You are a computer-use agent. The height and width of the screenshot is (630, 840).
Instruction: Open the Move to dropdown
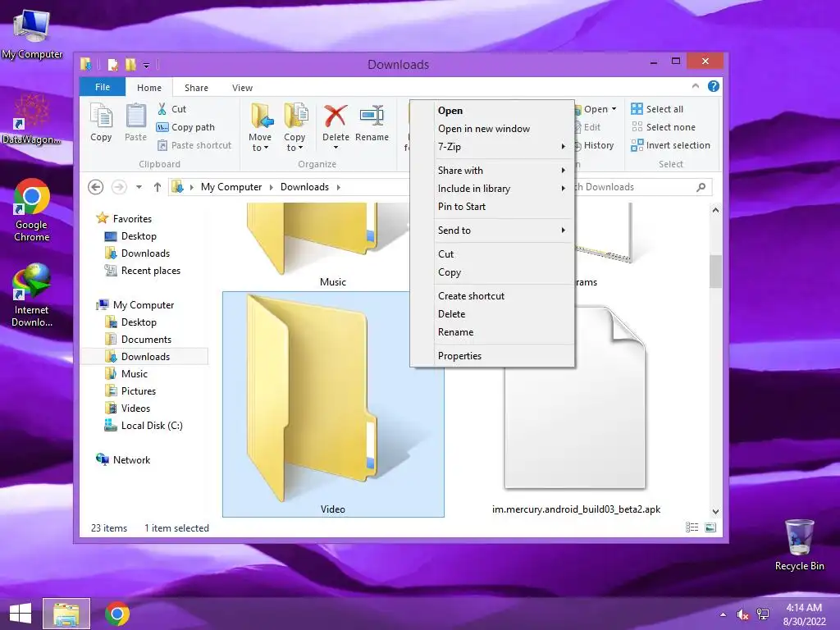click(x=260, y=127)
